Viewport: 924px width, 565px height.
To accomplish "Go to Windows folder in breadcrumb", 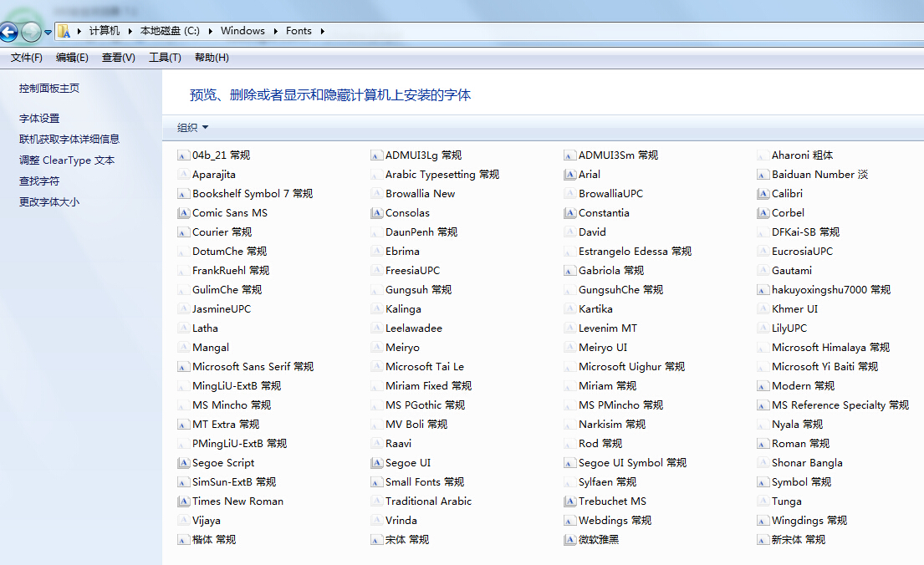I will point(242,31).
